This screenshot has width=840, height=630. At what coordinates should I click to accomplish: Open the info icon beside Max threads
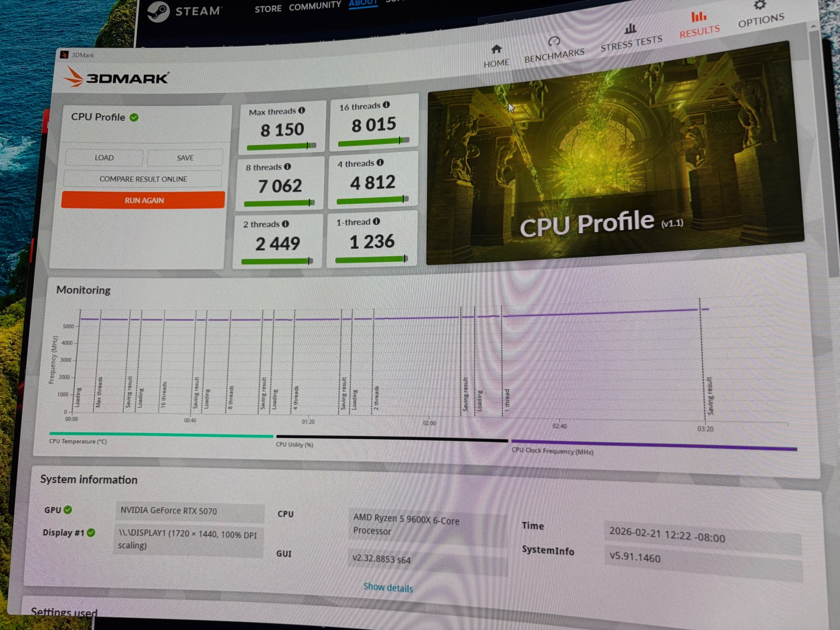[x=302, y=110]
